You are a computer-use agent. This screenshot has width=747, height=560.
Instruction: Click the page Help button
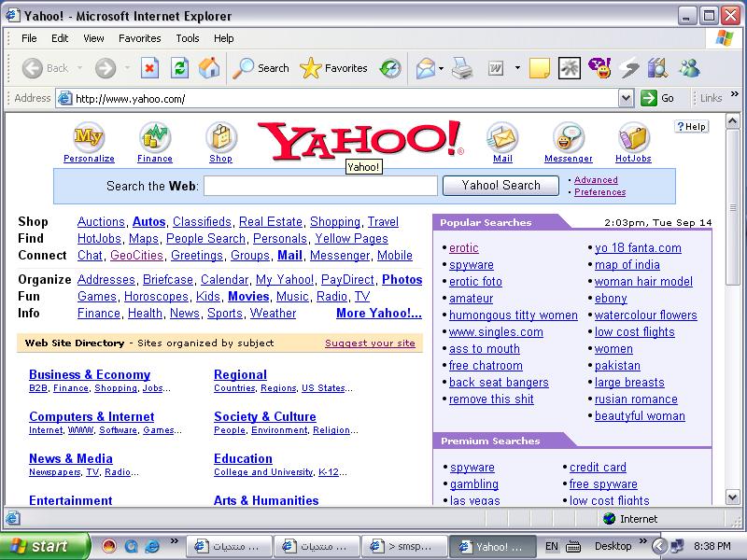pyautogui.click(x=692, y=126)
